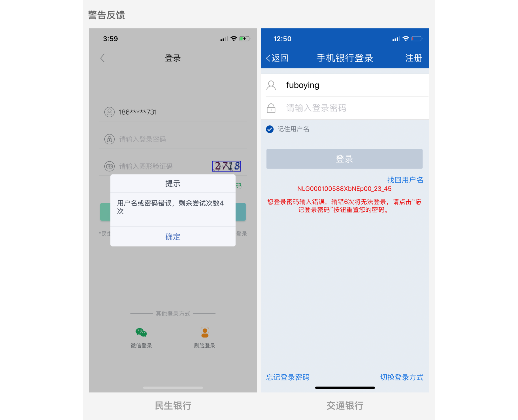Click the user profile icon in Minsheng
This screenshot has width=518, height=420.
click(x=109, y=111)
